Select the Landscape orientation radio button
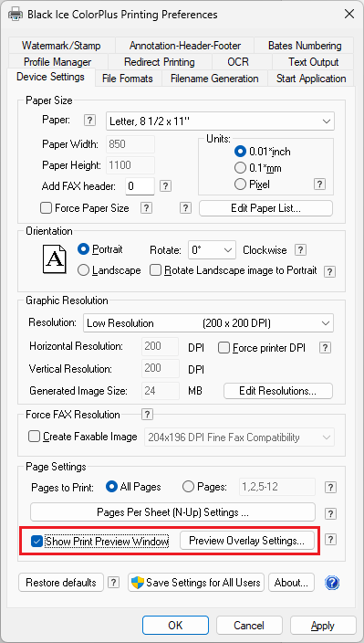The image size is (364, 643). pyautogui.click(x=83, y=270)
